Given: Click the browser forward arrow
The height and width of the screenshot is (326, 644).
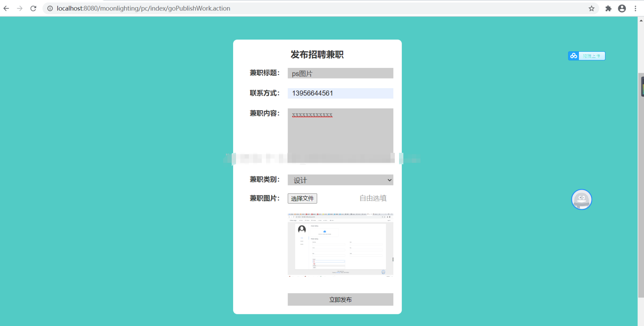Looking at the screenshot, I should [20, 8].
